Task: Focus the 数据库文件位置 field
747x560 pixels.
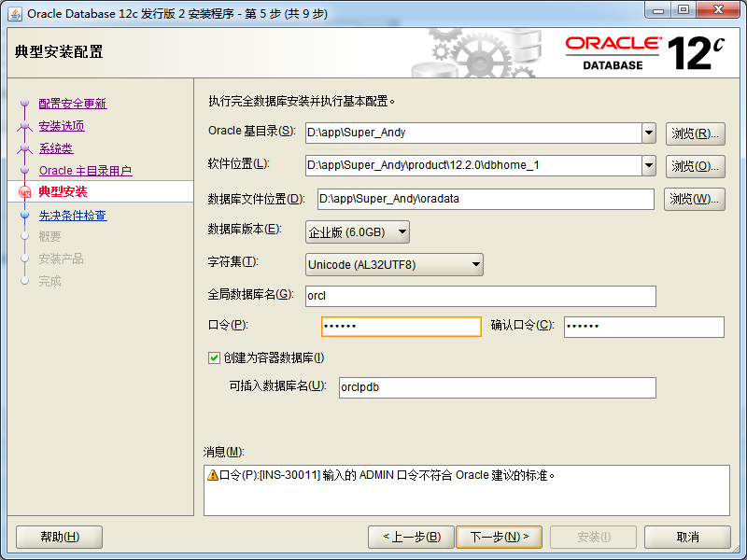Action: pyautogui.click(x=486, y=199)
